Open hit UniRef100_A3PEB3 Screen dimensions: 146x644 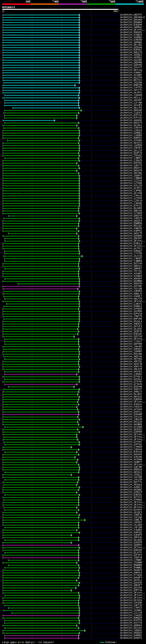click(131, 291)
